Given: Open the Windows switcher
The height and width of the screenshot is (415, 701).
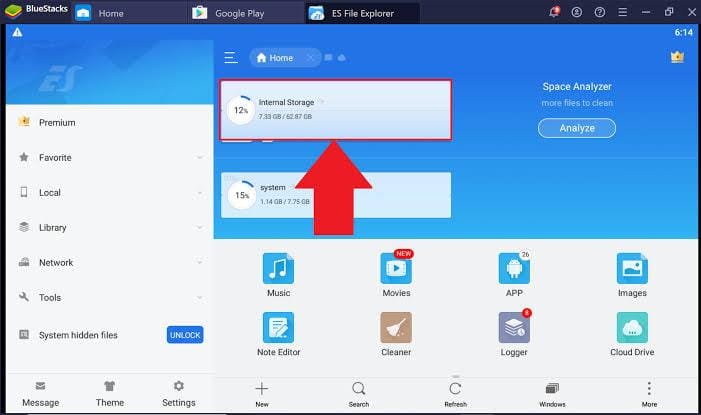Looking at the screenshot, I should point(552,394).
